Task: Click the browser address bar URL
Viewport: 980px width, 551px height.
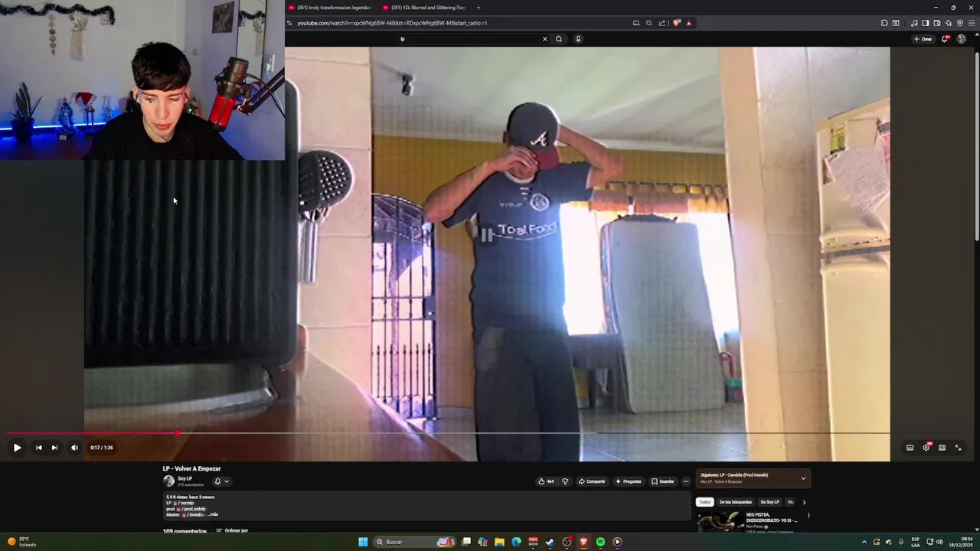Action: point(392,23)
